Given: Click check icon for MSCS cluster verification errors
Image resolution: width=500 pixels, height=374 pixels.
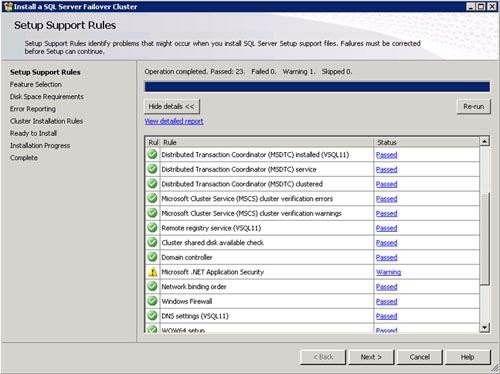Looking at the screenshot, I should (152, 198).
